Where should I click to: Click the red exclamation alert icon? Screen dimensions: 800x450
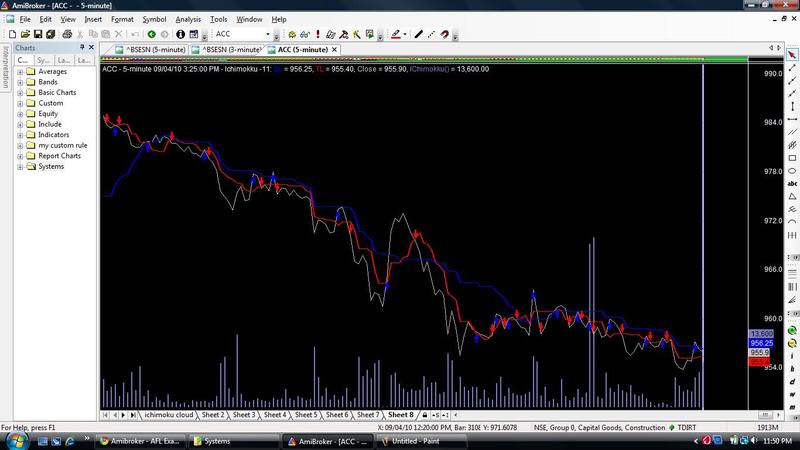click(x=318, y=34)
